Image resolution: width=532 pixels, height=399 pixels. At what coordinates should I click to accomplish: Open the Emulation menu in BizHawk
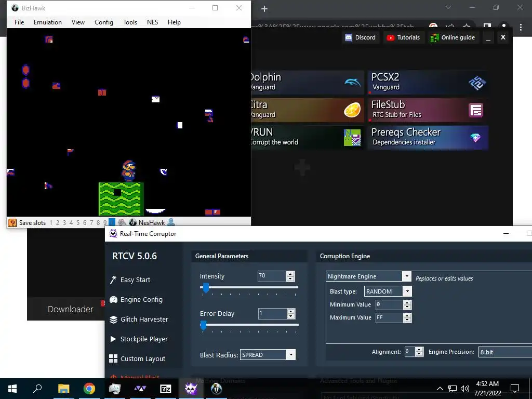pos(47,22)
